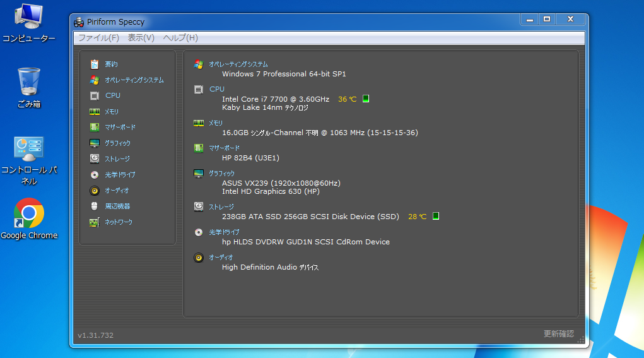Open the コントロール パネル desktop icon
This screenshot has height=358, width=644.
(29, 161)
